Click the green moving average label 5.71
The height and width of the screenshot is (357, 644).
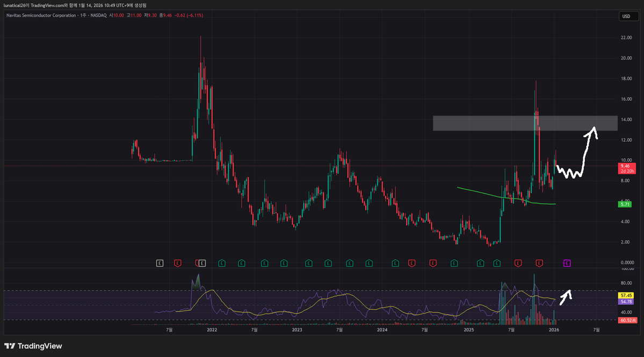click(625, 204)
